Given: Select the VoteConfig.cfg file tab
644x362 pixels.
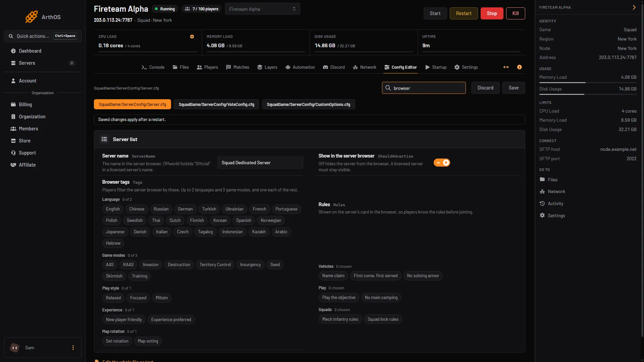Looking at the screenshot, I should coord(216,105).
